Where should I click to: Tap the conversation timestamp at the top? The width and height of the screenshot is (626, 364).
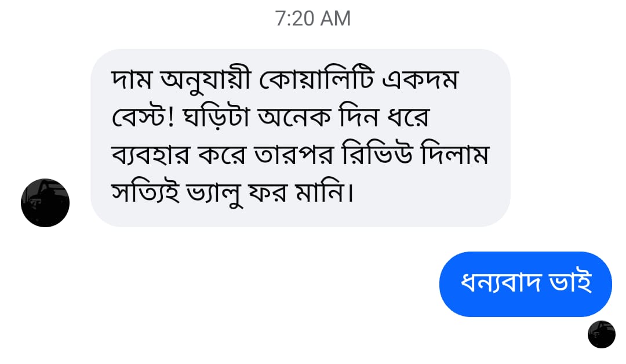(313, 18)
